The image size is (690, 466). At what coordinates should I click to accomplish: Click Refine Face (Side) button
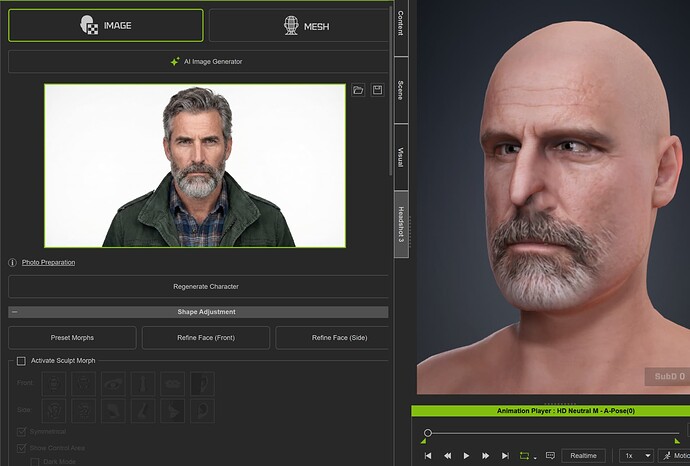(x=333, y=338)
